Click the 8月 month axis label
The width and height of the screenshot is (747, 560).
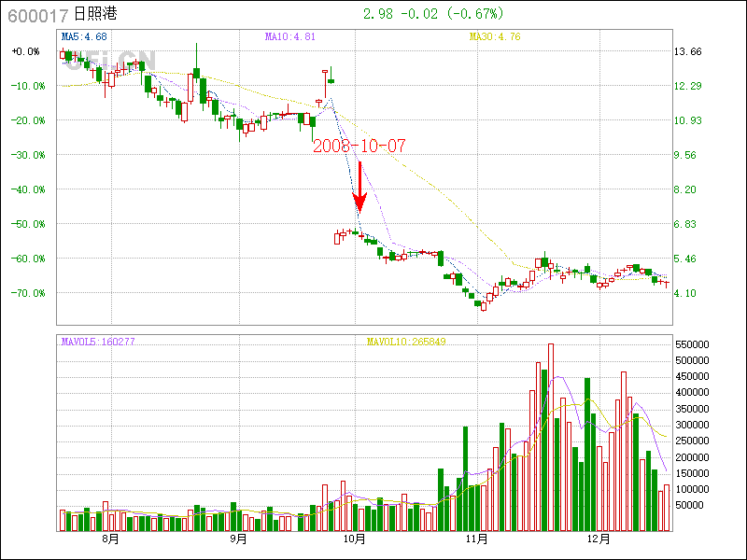(x=110, y=539)
